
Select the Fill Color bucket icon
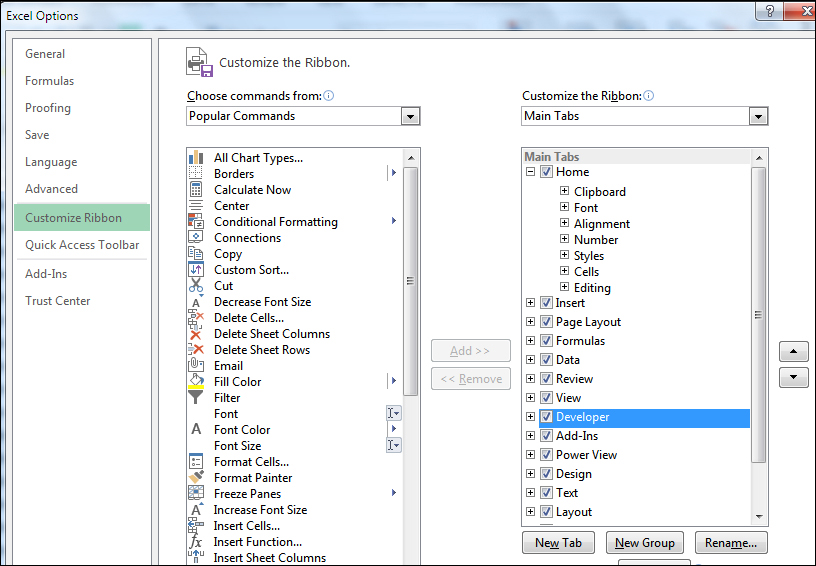(x=196, y=382)
